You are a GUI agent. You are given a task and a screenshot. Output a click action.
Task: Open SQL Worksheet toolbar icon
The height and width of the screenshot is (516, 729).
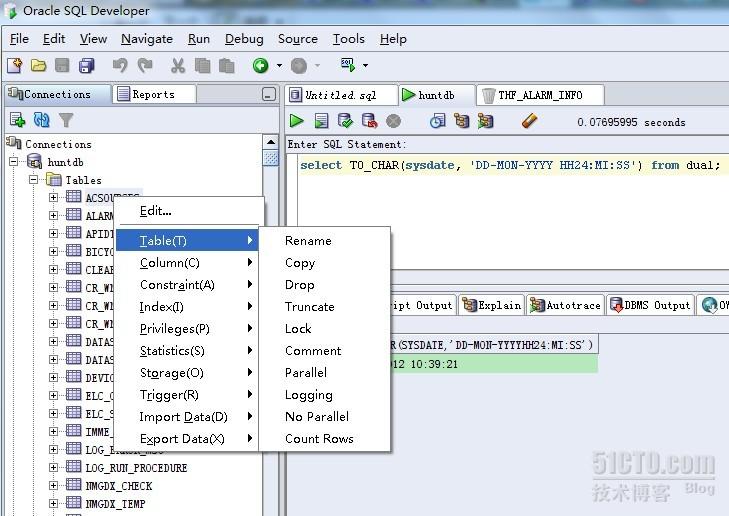(x=348, y=65)
